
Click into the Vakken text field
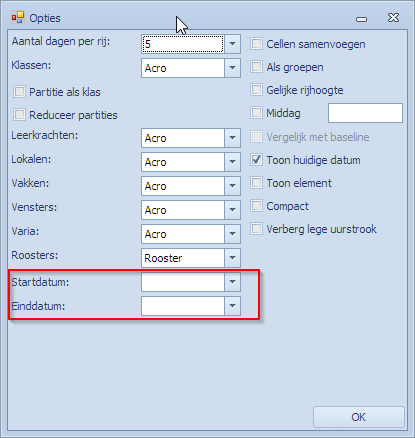point(183,186)
